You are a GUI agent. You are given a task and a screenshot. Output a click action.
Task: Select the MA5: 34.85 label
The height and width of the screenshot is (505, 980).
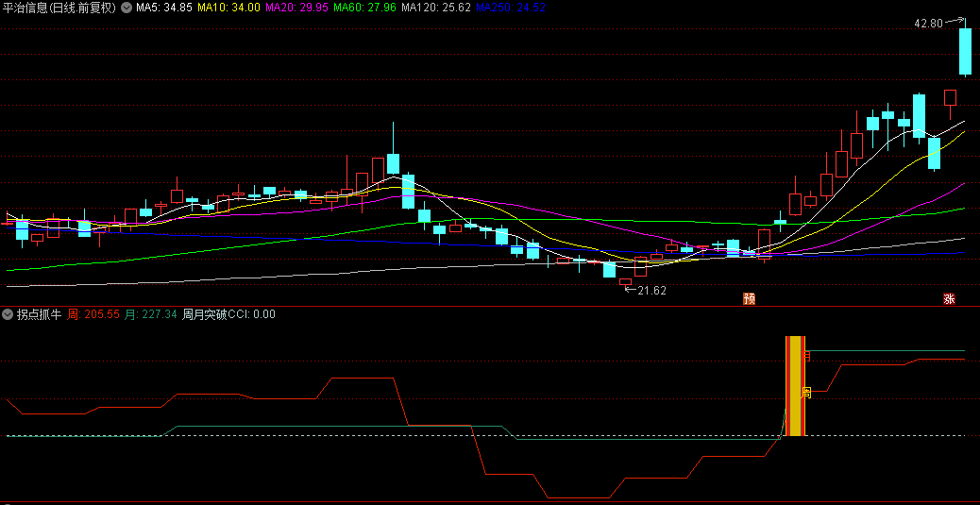164,8
